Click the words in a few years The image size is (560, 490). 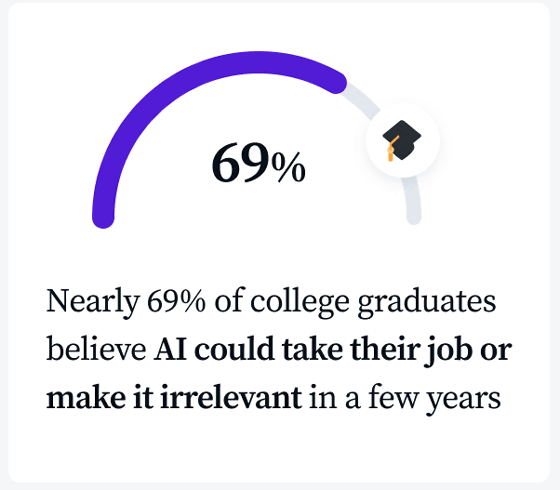tap(405, 399)
